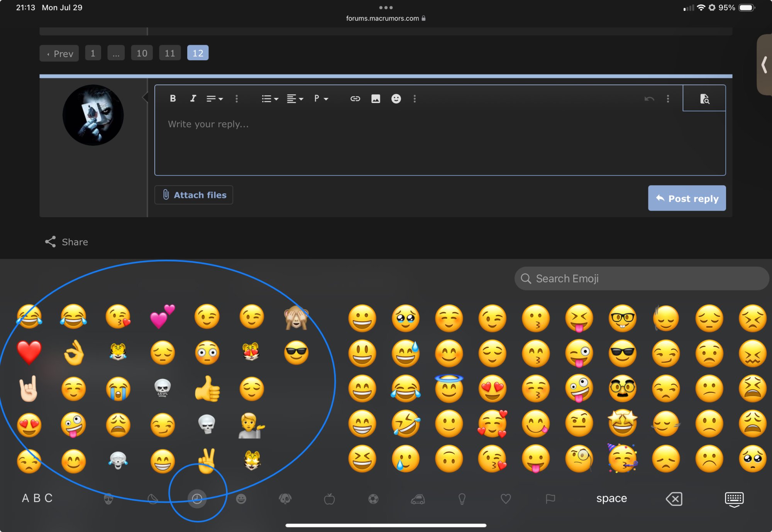
Task: Open the paragraph format dropdown
Action: 321,99
